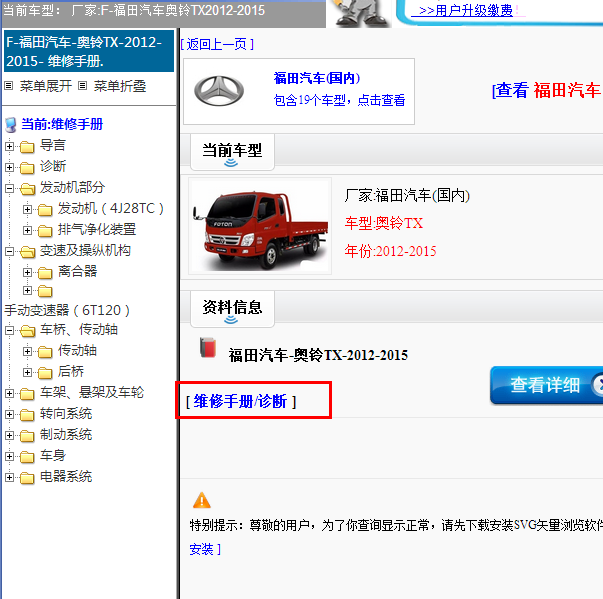Click 菜单展开 to expand menu
The width and height of the screenshot is (603, 599).
[x=46, y=86]
